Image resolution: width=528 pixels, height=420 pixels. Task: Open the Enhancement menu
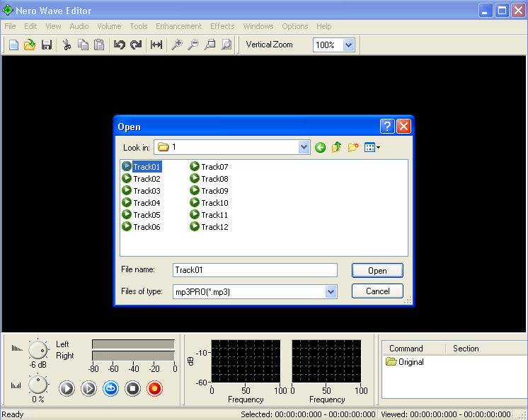click(x=178, y=26)
